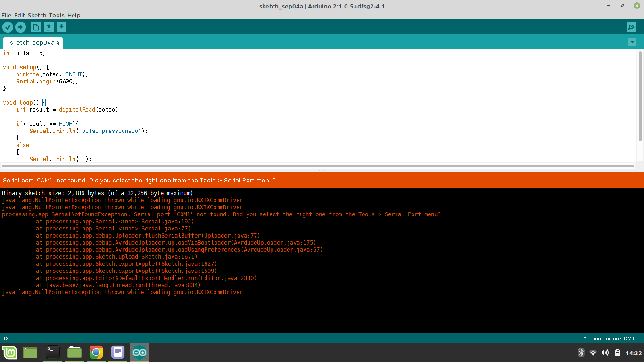
Task: Click the show desktop green icon in taskbar
Action: (x=30, y=353)
